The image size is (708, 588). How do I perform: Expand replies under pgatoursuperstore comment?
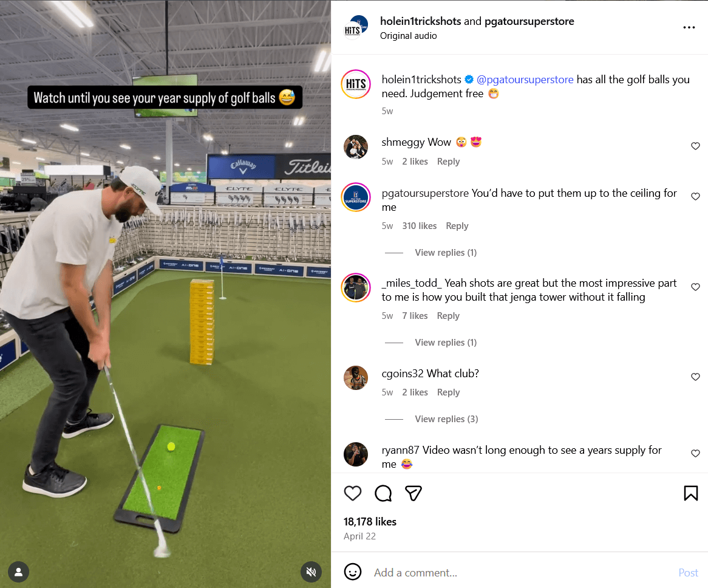445,253
